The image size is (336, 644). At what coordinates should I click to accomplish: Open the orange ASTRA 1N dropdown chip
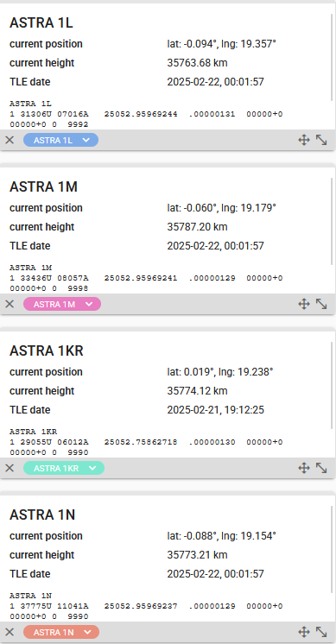(61, 632)
